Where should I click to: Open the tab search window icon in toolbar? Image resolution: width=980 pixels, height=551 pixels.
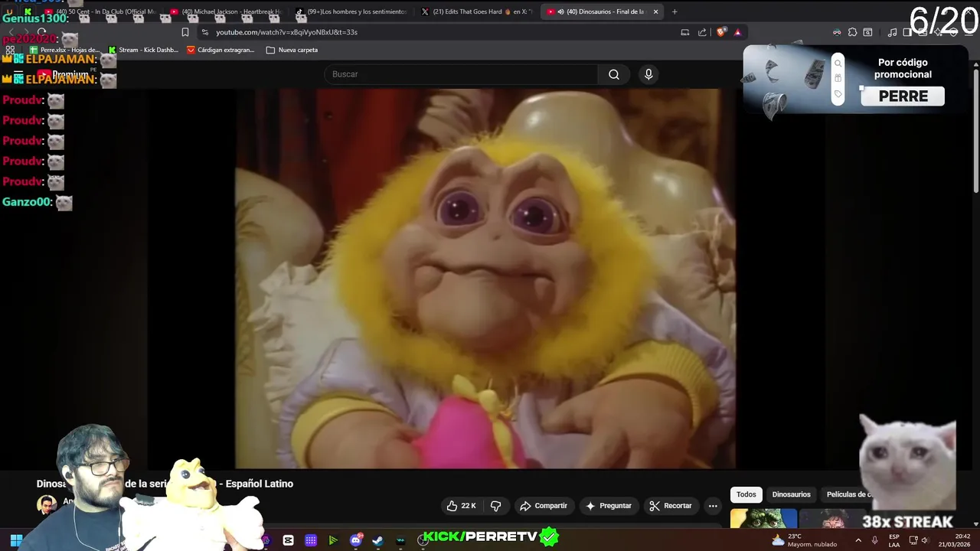(867, 32)
